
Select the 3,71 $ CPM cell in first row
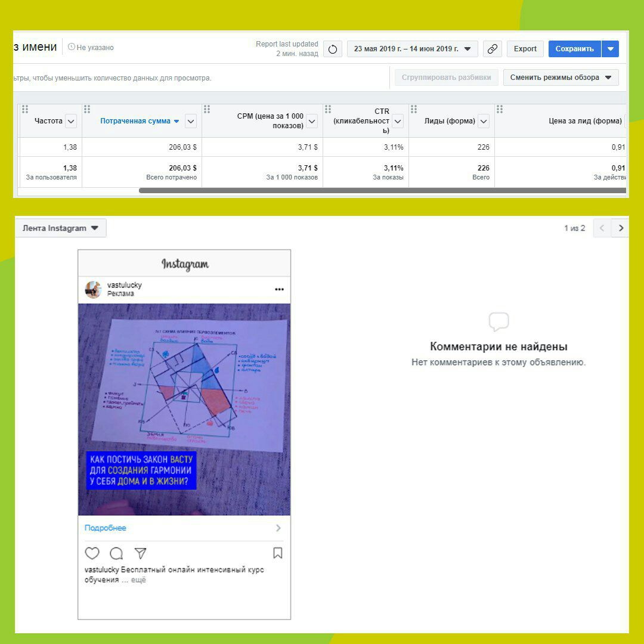click(308, 147)
